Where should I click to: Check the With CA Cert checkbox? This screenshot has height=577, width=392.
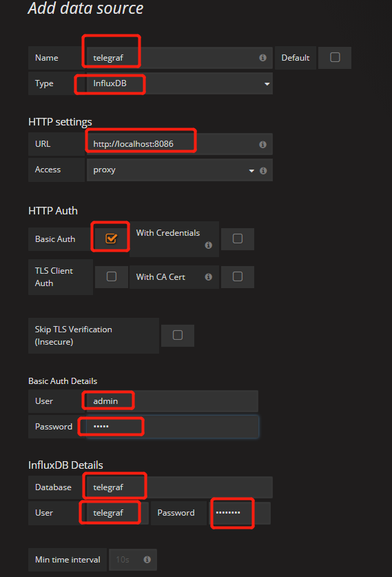click(238, 276)
